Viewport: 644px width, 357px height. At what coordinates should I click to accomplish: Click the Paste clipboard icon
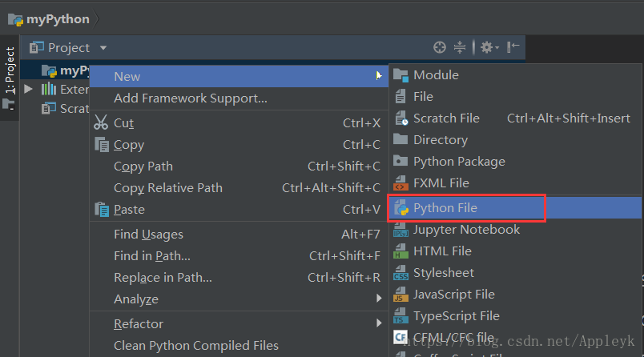pos(102,209)
